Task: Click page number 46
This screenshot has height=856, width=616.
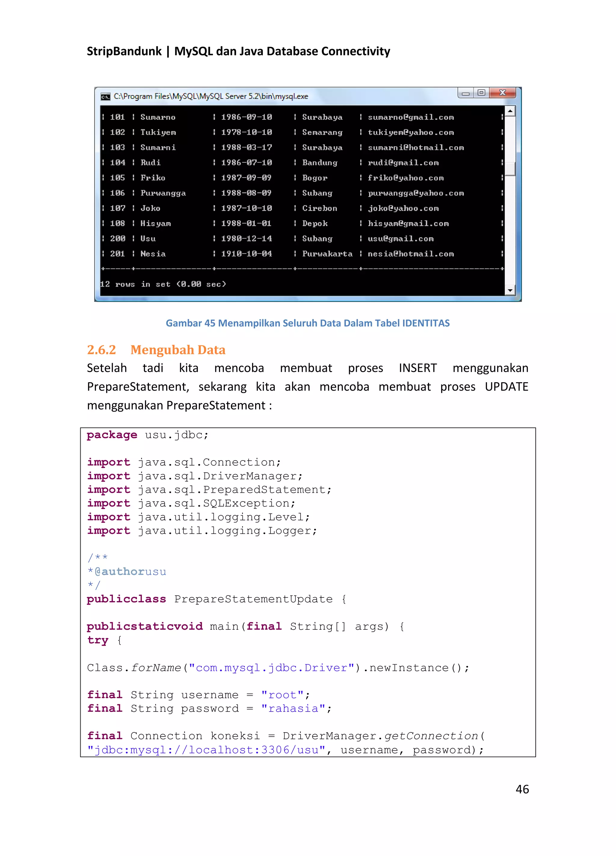Action: (522, 789)
